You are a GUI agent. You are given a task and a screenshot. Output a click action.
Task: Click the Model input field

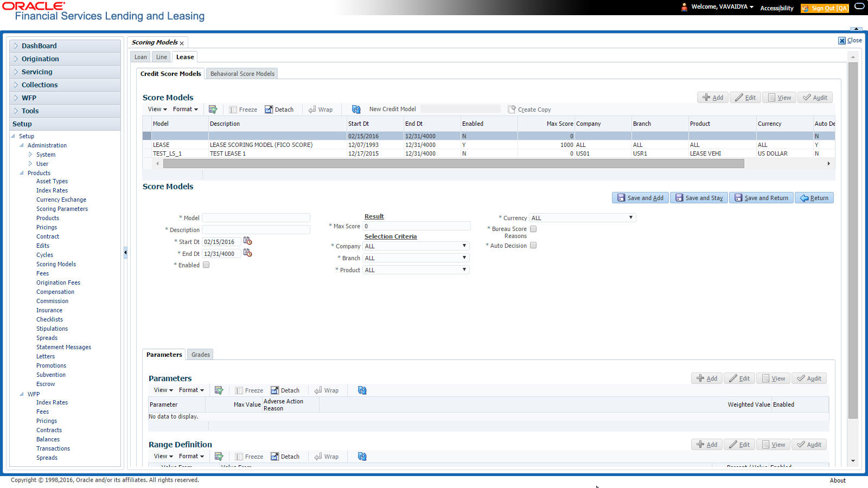256,218
